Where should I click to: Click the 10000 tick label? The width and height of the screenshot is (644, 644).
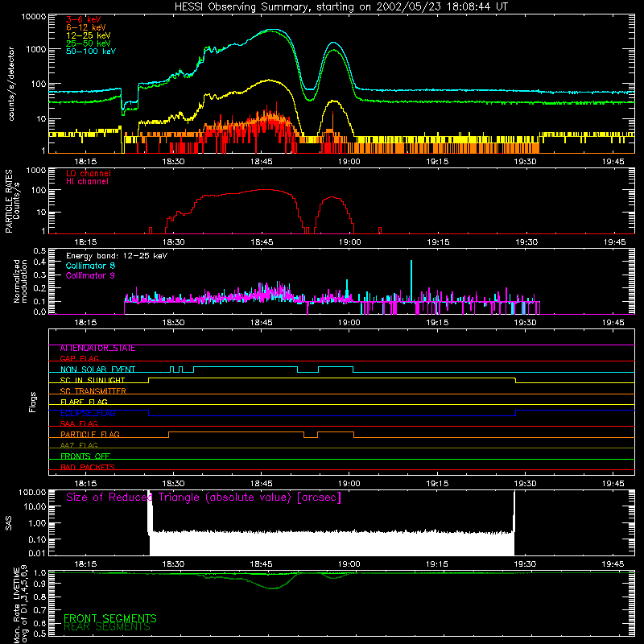(x=34, y=17)
